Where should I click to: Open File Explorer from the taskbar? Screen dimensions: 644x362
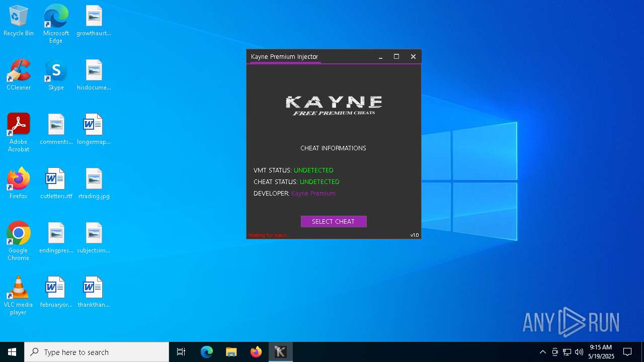(231, 352)
